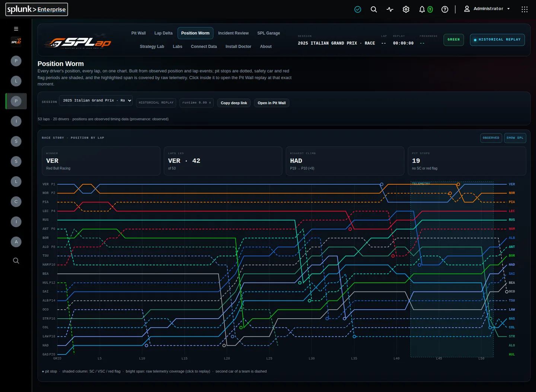The image size is (536, 392).
Task: Open the green health check status icon
Action: coord(358,9)
